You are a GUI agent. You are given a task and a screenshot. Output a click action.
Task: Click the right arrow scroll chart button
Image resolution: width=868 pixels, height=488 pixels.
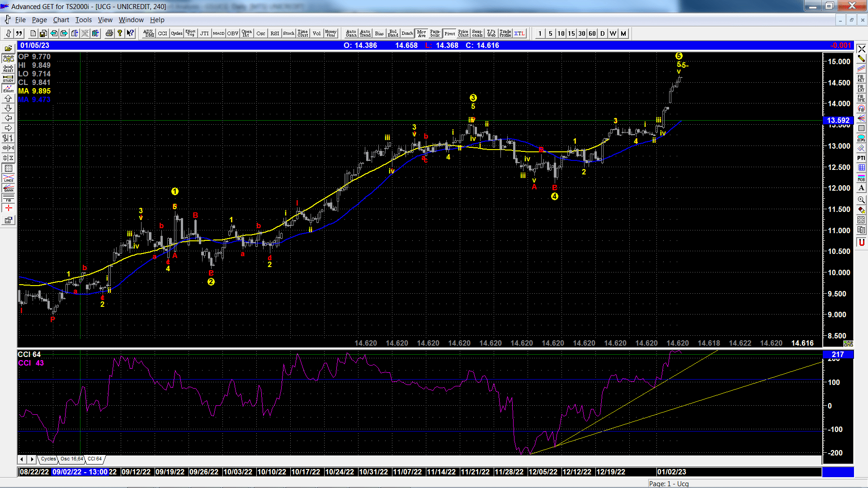tap(8, 128)
